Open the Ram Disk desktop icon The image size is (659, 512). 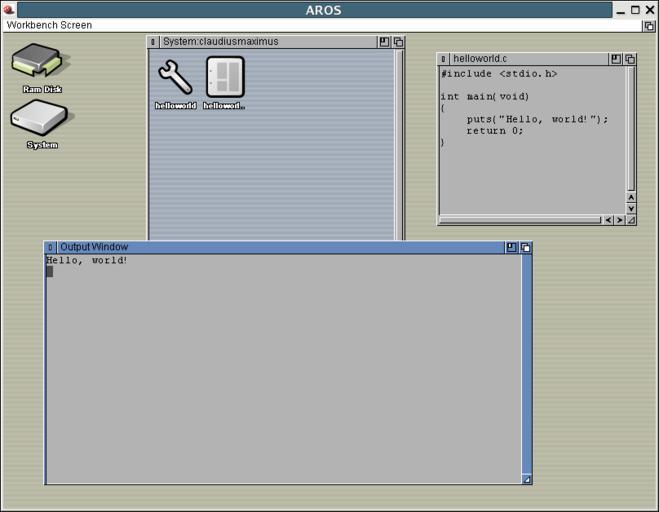(x=37, y=61)
